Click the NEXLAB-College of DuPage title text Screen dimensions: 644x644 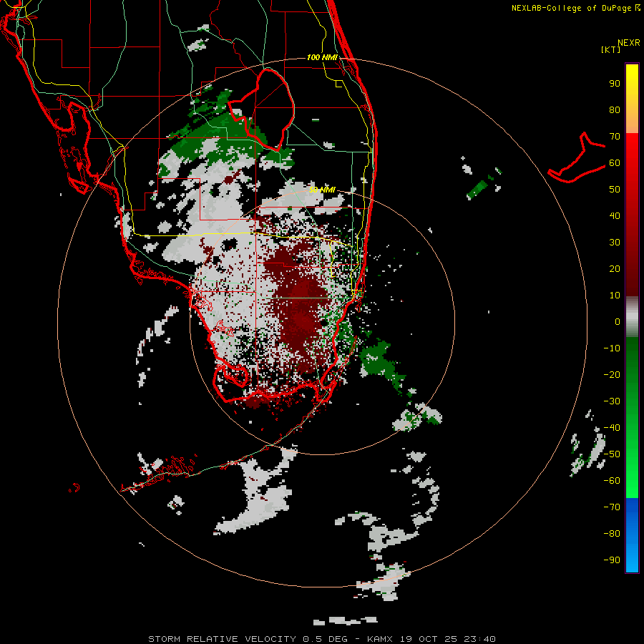[x=576, y=8]
